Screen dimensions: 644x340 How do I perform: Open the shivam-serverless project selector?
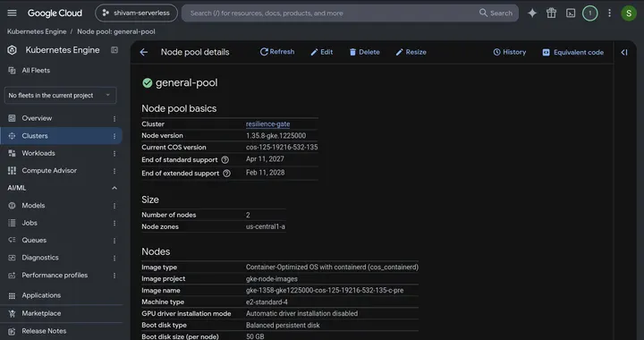pos(136,13)
